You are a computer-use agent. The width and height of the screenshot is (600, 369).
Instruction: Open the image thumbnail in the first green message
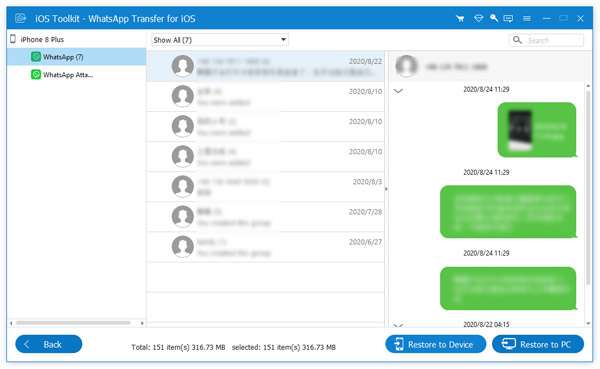[520, 130]
